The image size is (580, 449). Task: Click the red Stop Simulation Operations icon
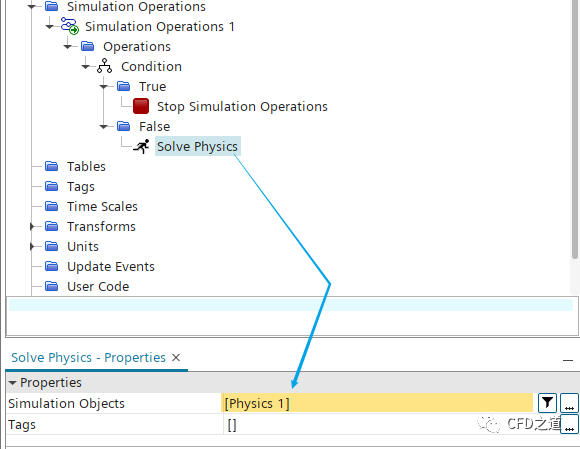(x=141, y=106)
